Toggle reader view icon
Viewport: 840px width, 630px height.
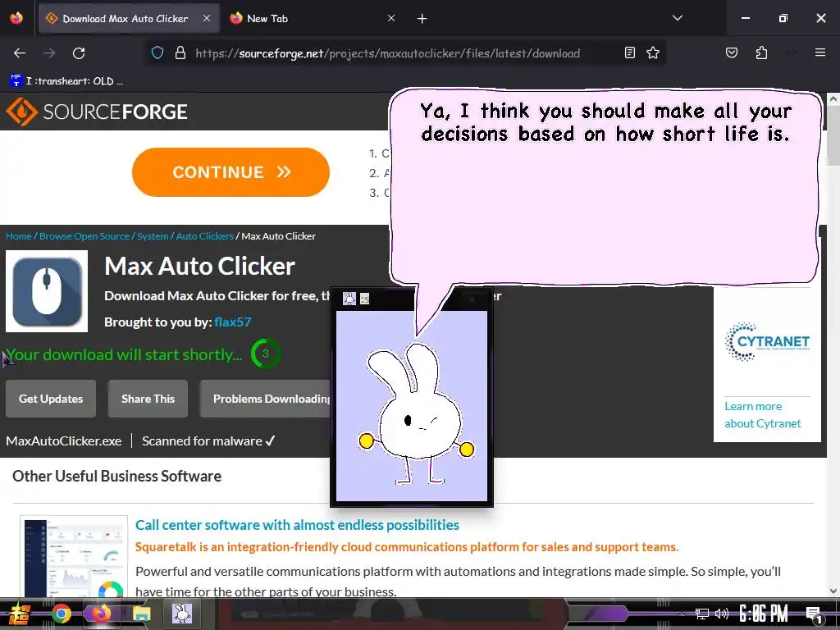(630, 52)
